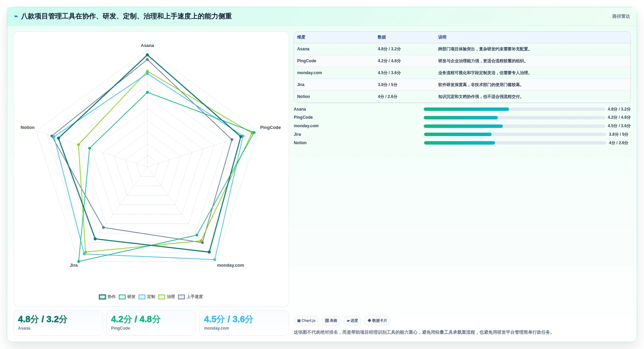
Task: Click the PingCode radar axis label
Action: pos(270,128)
